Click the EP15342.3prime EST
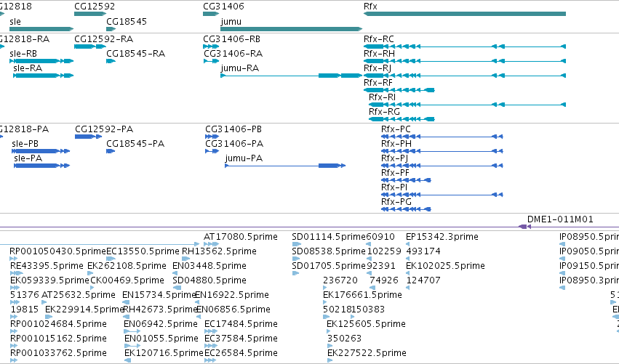The image size is (619, 364). point(442,237)
